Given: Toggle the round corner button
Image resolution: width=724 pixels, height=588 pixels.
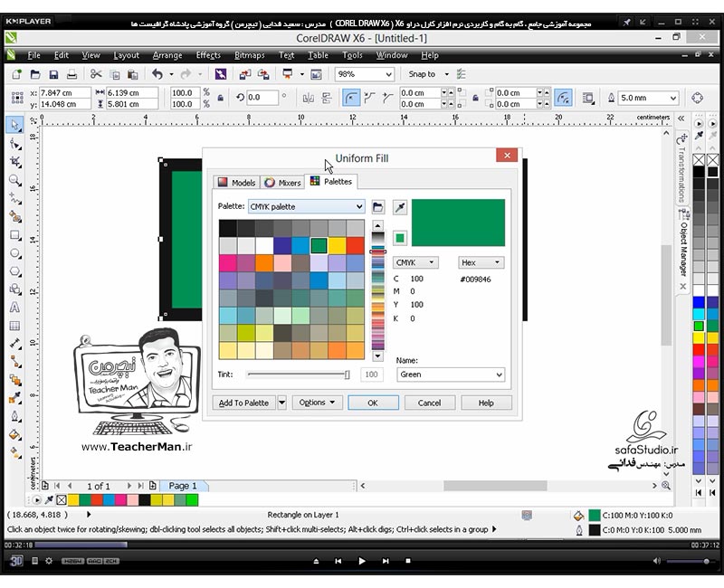Looking at the screenshot, I should click(351, 98).
